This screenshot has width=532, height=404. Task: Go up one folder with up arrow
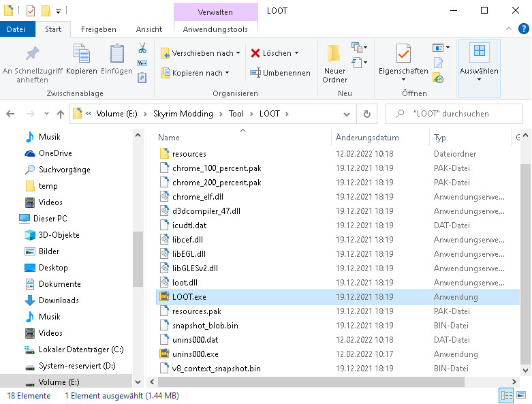[61, 114]
